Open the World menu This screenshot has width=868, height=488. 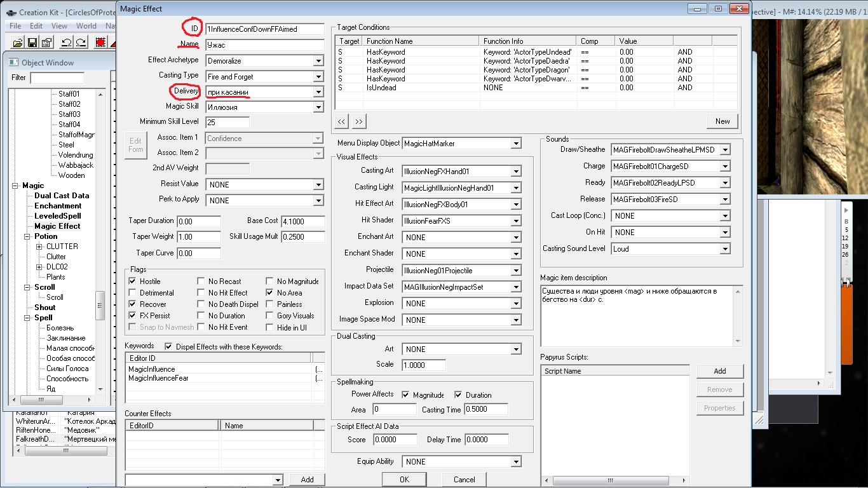coord(86,26)
